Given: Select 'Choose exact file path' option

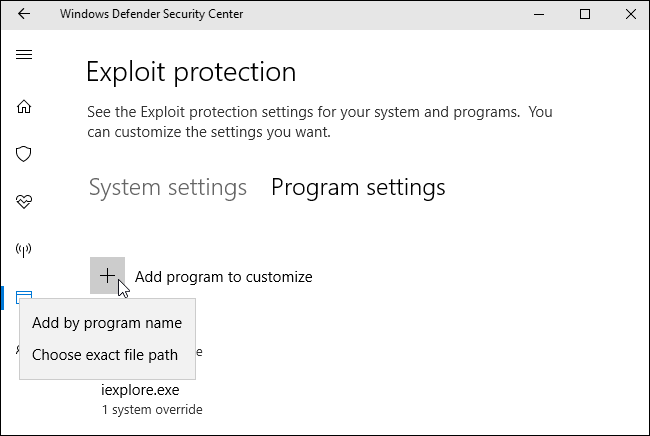Looking at the screenshot, I should (x=105, y=354).
